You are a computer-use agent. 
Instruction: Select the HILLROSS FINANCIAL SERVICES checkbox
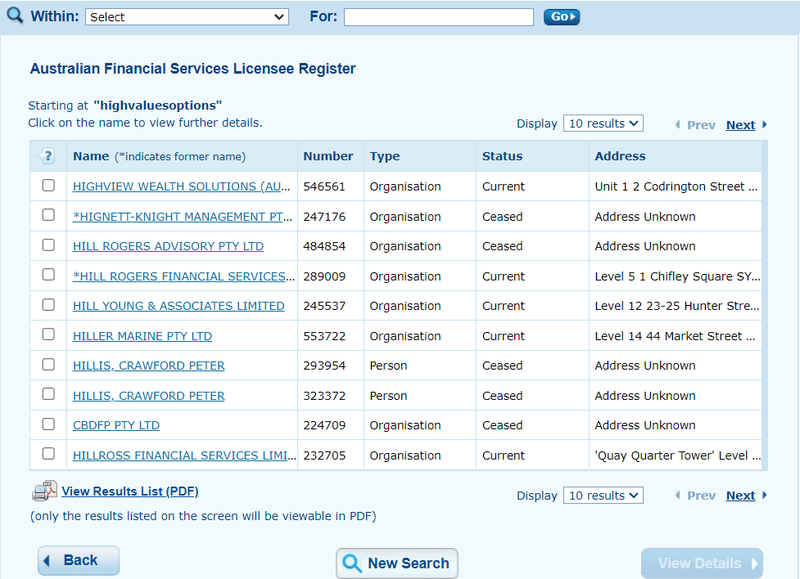click(48, 454)
